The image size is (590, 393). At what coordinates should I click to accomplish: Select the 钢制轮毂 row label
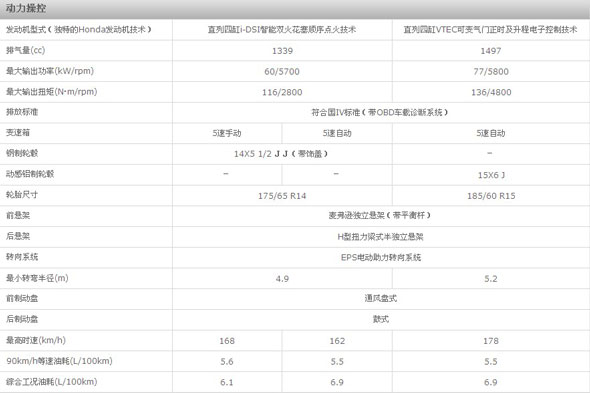[22, 153]
